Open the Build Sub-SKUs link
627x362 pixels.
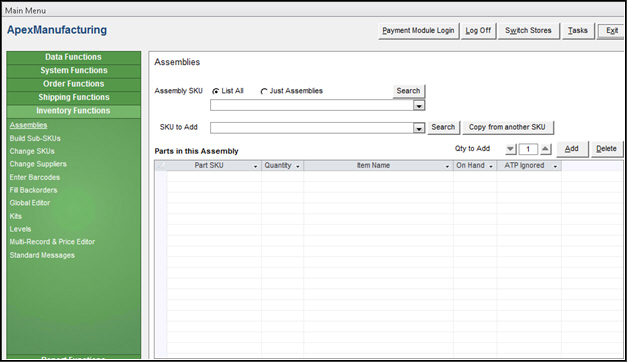[x=35, y=138]
